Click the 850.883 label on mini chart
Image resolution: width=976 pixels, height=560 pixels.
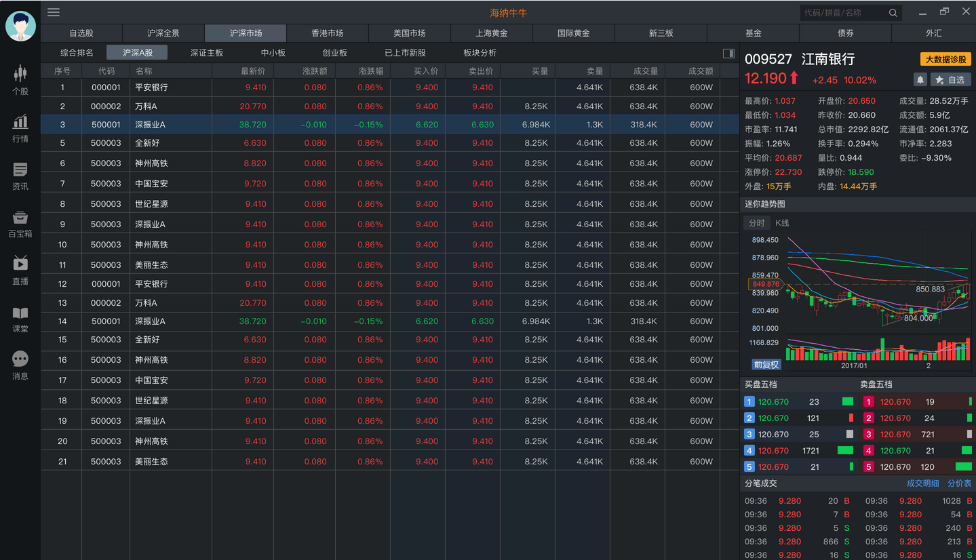pos(930,289)
